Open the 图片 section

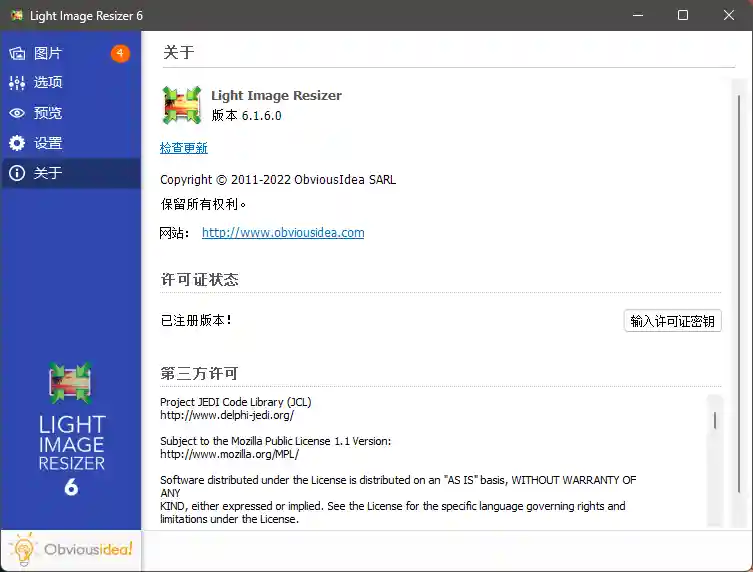click(x=71, y=53)
